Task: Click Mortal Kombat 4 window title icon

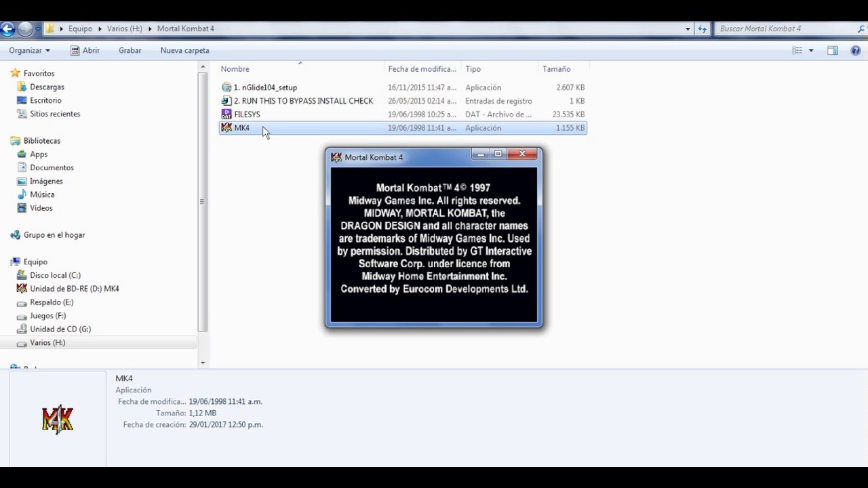Action: 336,157
